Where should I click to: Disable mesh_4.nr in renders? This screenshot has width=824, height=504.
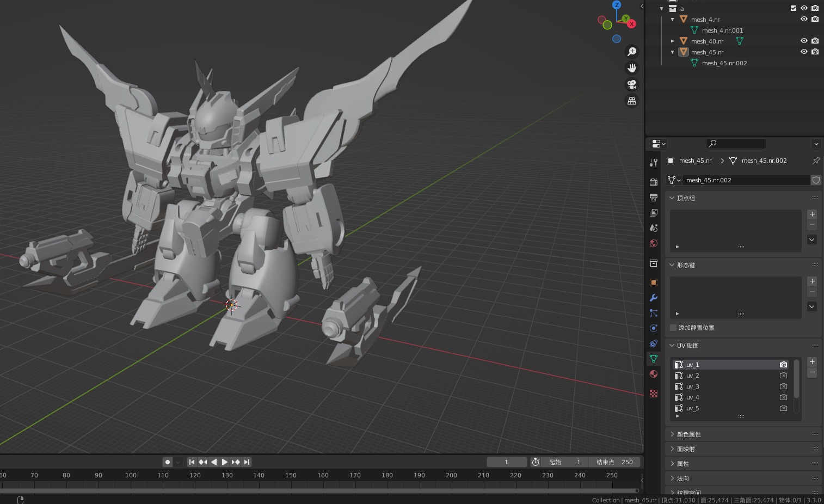click(815, 19)
